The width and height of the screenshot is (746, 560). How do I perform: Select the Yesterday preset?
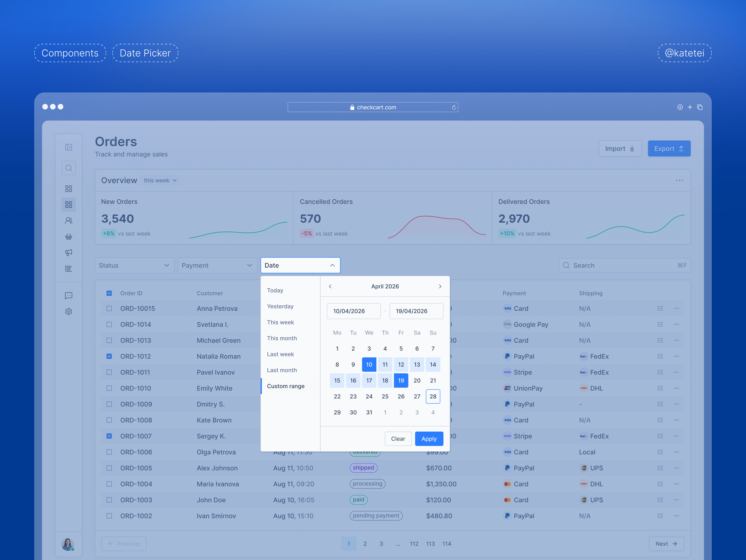coord(280,306)
